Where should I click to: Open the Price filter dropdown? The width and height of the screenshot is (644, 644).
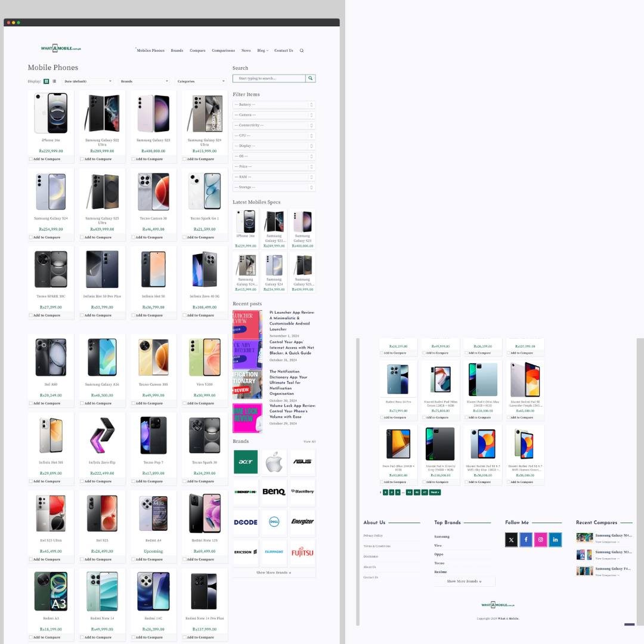click(274, 167)
